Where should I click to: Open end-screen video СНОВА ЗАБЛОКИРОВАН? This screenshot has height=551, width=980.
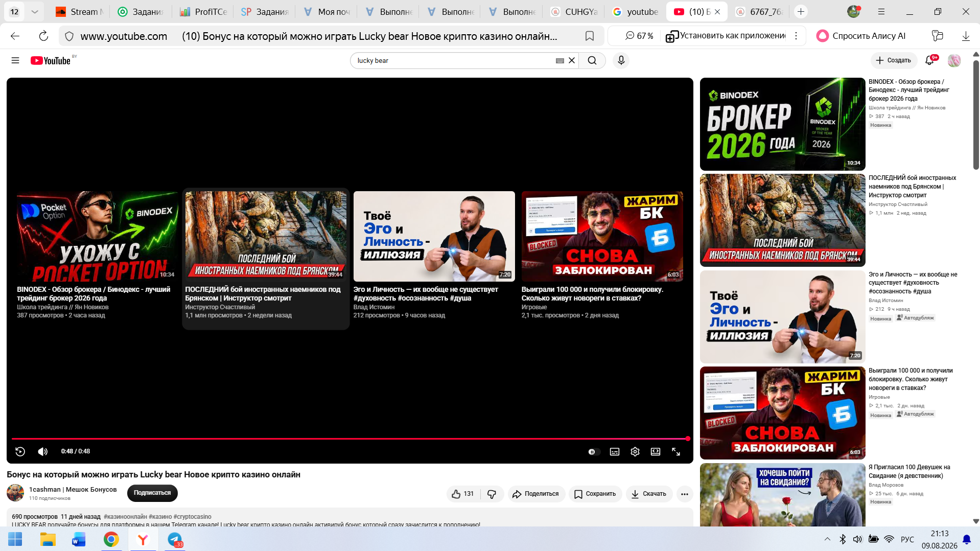coord(602,236)
